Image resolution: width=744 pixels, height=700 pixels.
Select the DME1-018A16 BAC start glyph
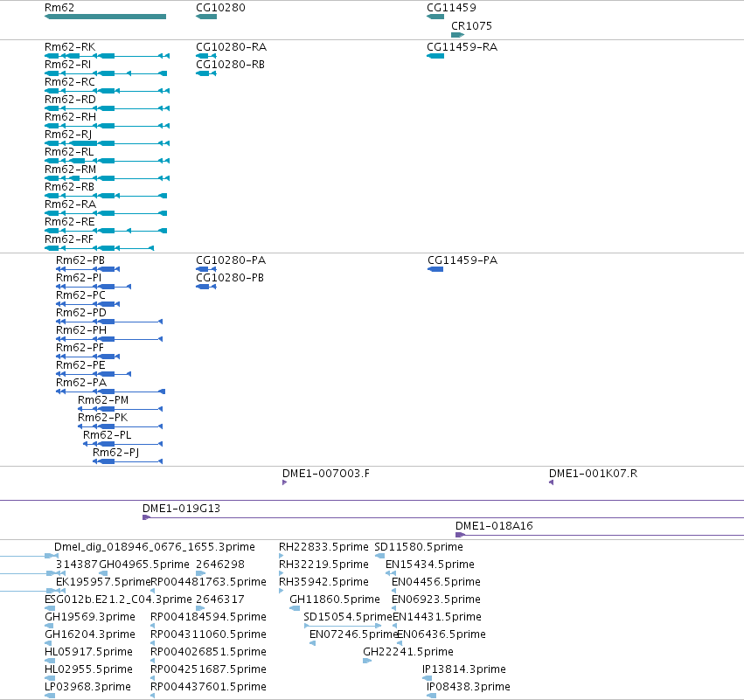point(459,535)
